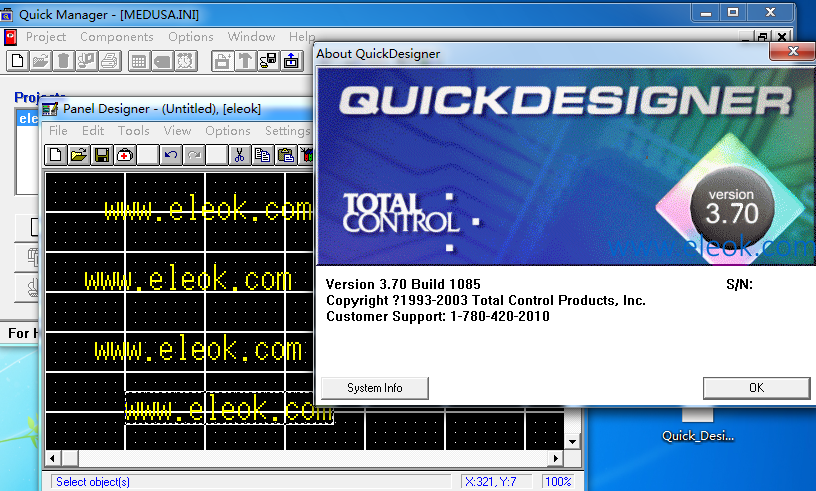Screen dimensions: 816x491
Task: Open Components menu in Quick Manager
Action: click(117, 37)
